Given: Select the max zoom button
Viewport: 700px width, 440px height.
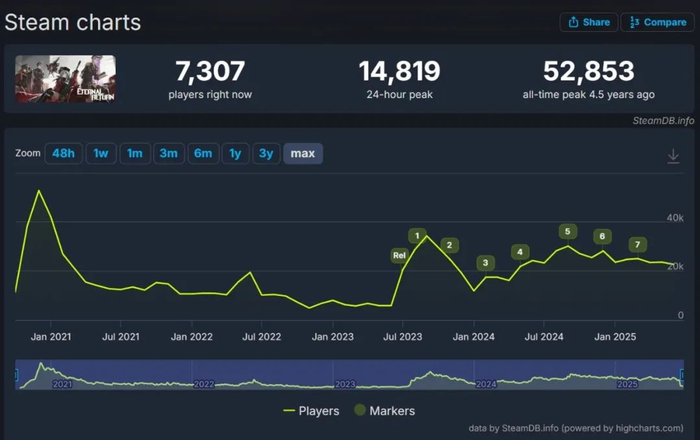Looking at the screenshot, I should [x=303, y=154].
